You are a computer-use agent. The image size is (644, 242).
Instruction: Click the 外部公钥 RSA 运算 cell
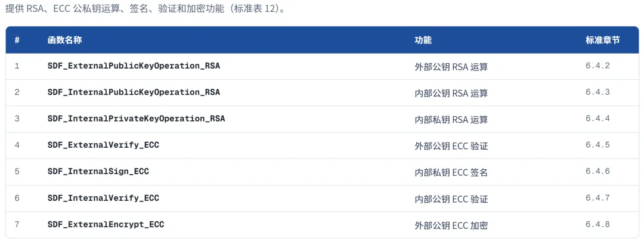(451, 67)
